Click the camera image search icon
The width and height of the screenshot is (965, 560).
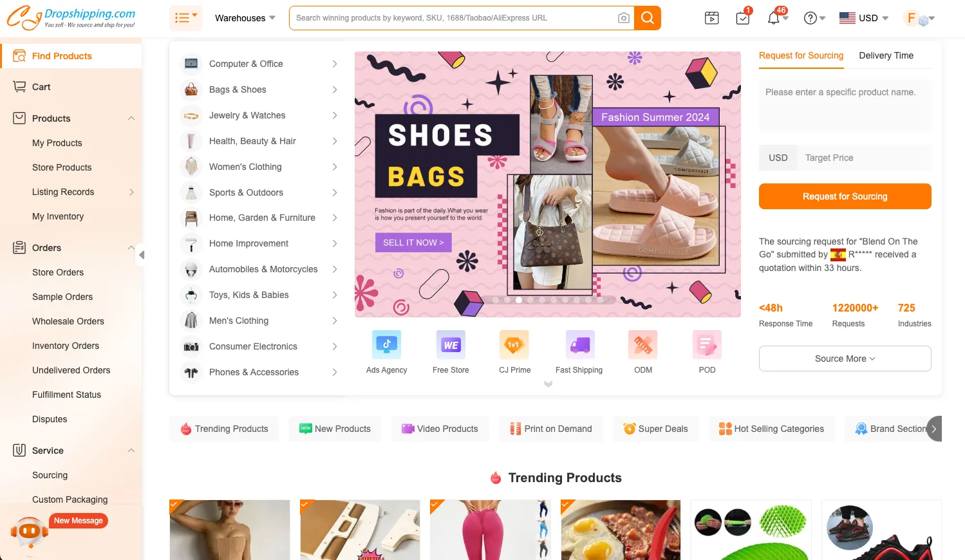(x=623, y=18)
